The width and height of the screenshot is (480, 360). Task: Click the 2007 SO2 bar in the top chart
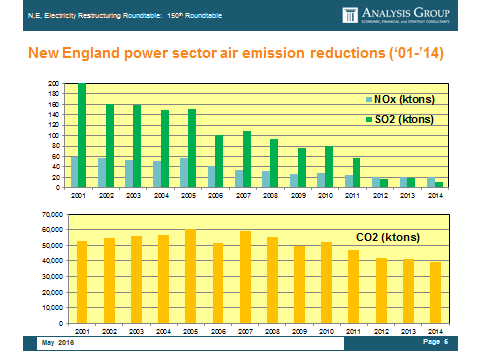[247, 159]
